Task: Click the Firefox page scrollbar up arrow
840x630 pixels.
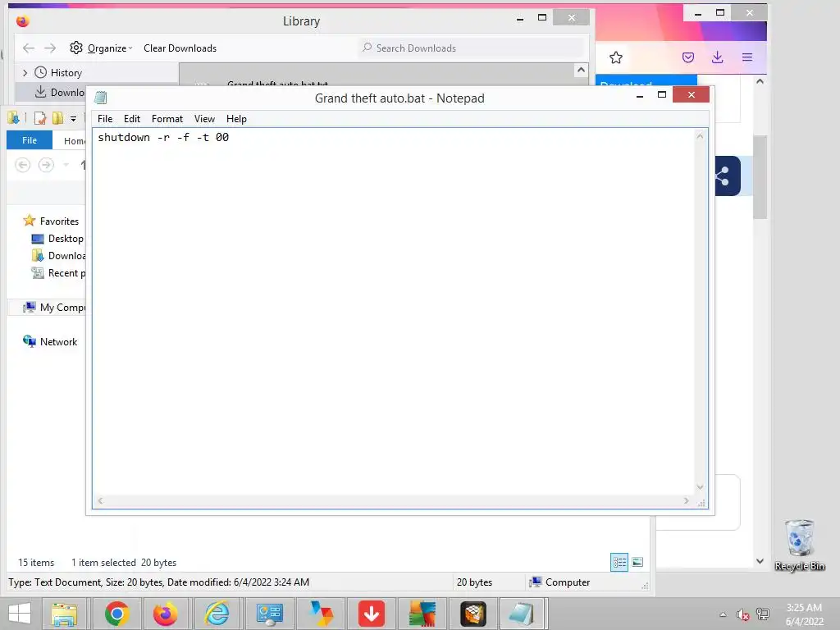Action: coord(760,81)
